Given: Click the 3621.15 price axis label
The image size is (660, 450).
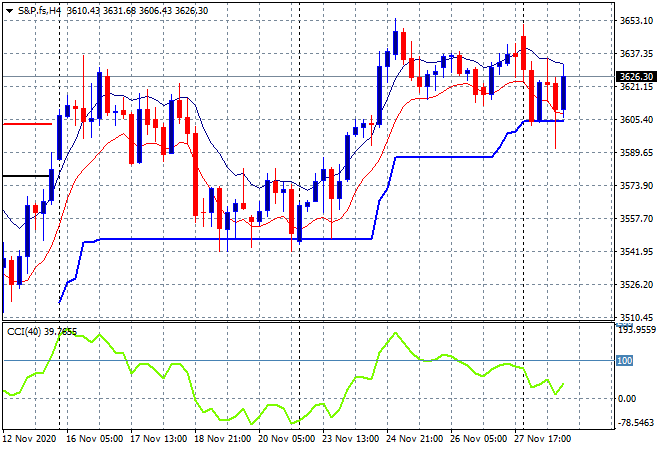Looking at the screenshot, I should tap(636, 87).
